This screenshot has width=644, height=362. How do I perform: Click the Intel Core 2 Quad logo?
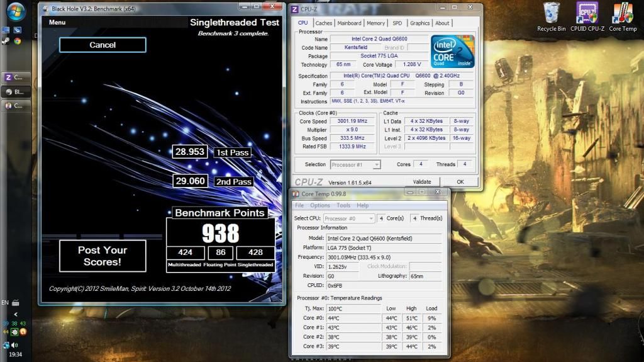tap(453, 51)
